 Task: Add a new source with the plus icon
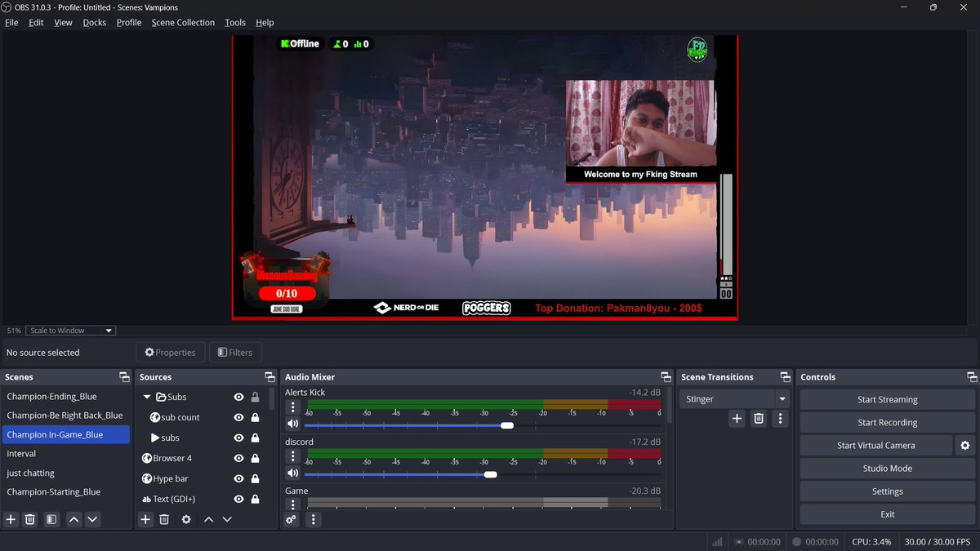(x=145, y=519)
